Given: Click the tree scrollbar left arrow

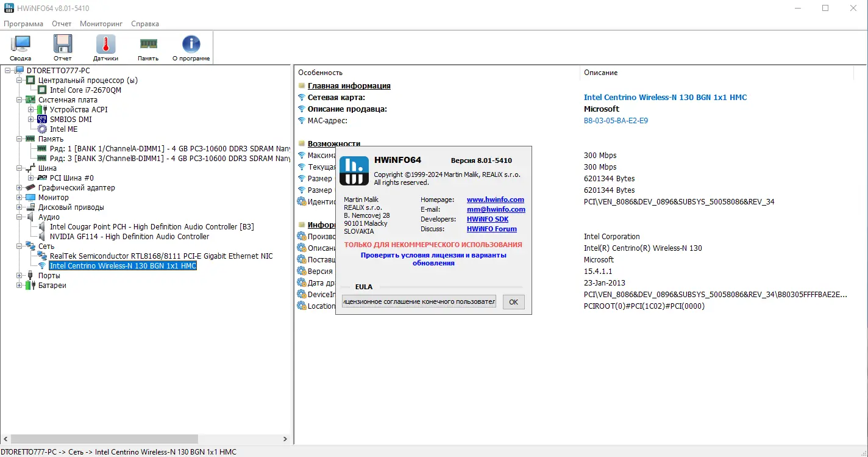Looking at the screenshot, I should point(6,439).
